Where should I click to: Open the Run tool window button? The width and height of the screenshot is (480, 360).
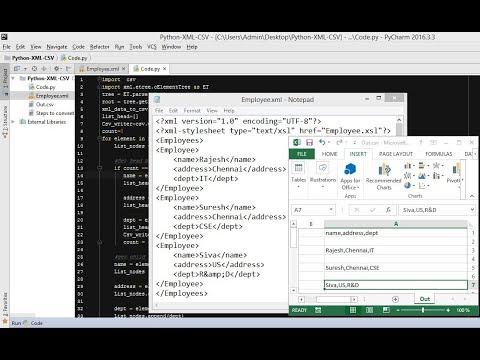click(16, 323)
